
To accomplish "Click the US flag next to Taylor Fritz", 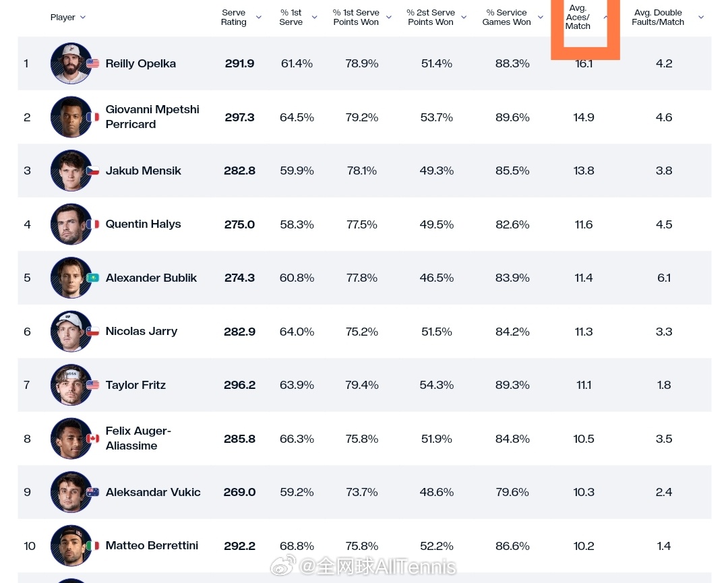I will tap(93, 385).
